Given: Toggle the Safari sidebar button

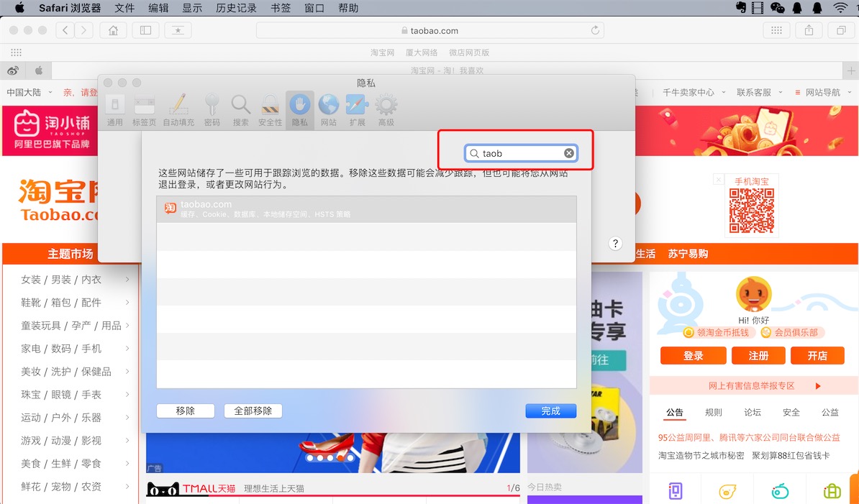Looking at the screenshot, I should 146,31.
